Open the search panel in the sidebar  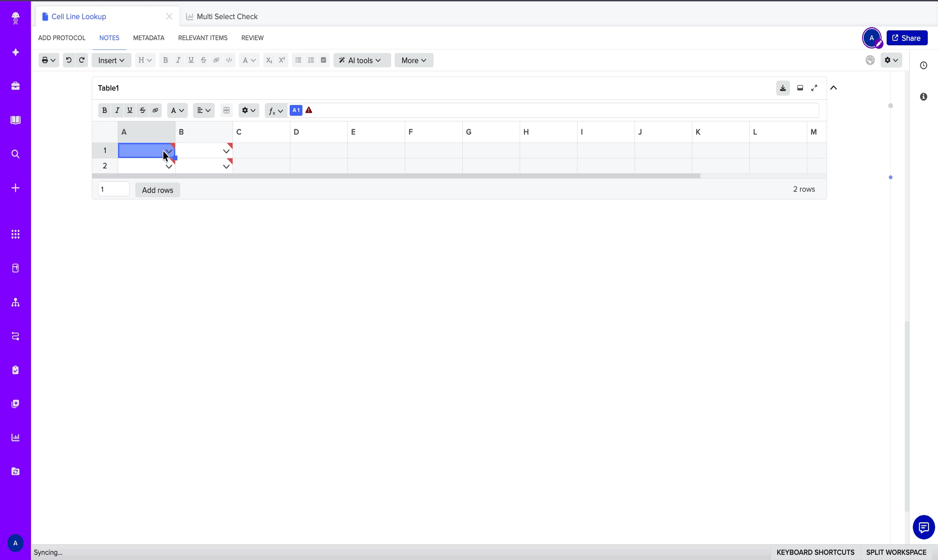point(15,154)
